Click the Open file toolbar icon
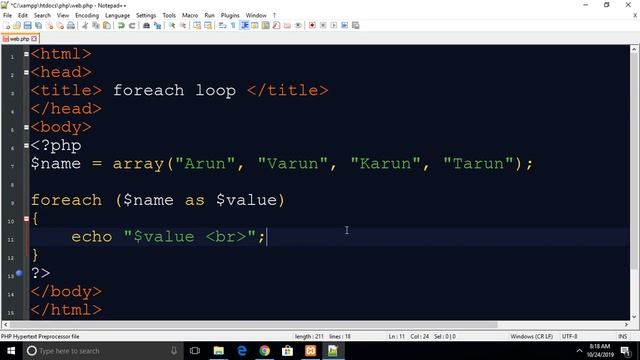640x360 pixels. [x=17, y=25]
